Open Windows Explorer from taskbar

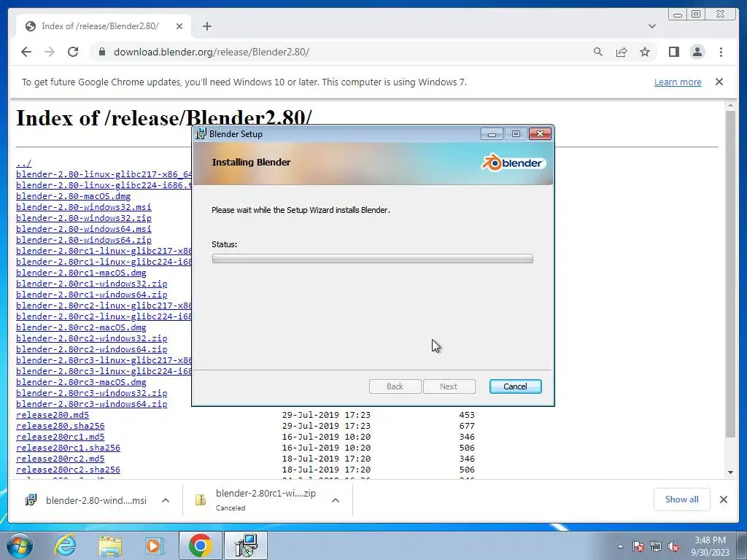pyautogui.click(x=110, y=545)
